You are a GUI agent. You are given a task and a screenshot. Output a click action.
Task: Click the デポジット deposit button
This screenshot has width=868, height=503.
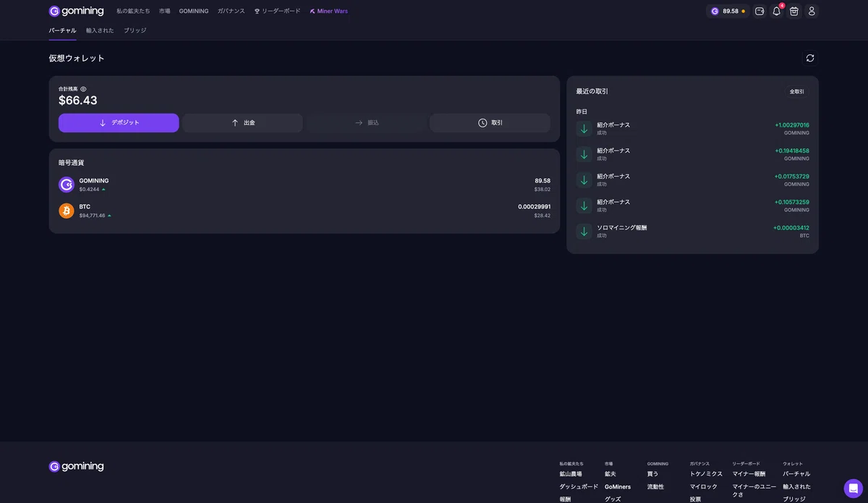coord(119,123)
